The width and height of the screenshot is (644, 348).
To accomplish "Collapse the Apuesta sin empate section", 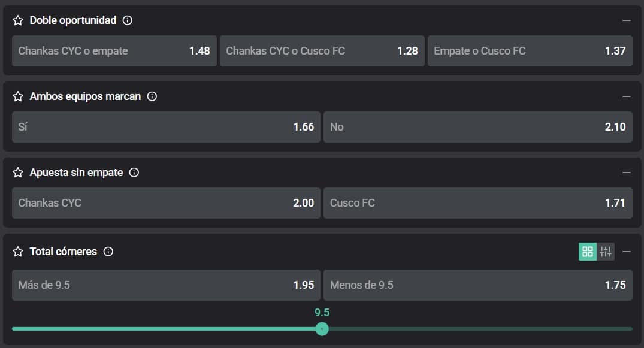I will click(x=627, y=173).
